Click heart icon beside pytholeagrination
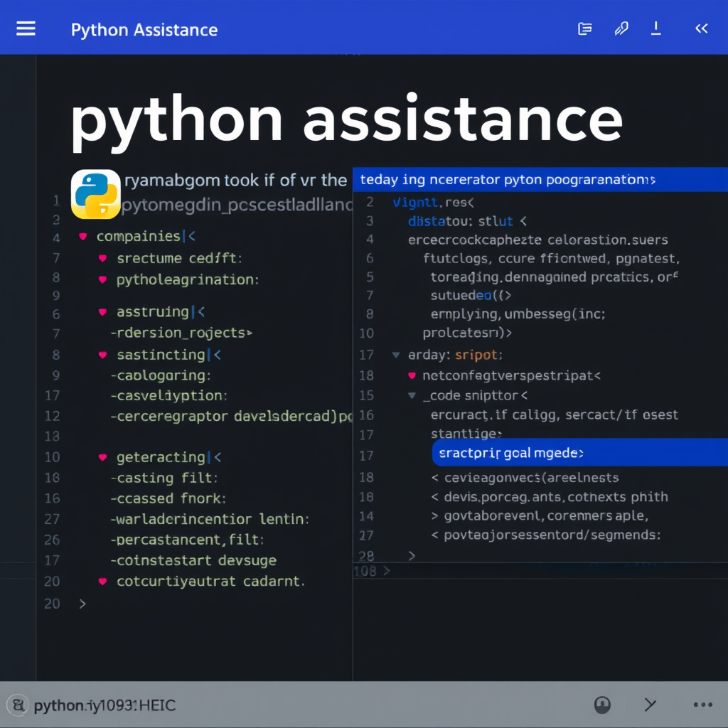The width and height of the screenshot is (728, 728). (102, 279)
